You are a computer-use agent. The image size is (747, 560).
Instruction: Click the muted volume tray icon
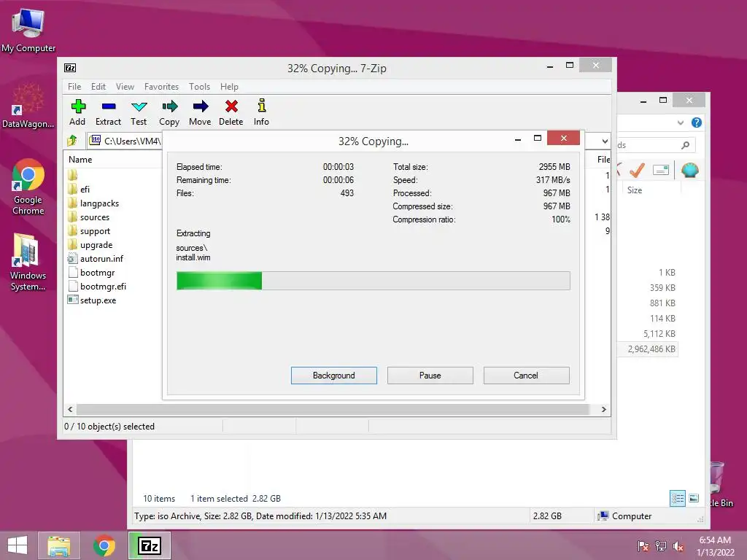(678, 546)
